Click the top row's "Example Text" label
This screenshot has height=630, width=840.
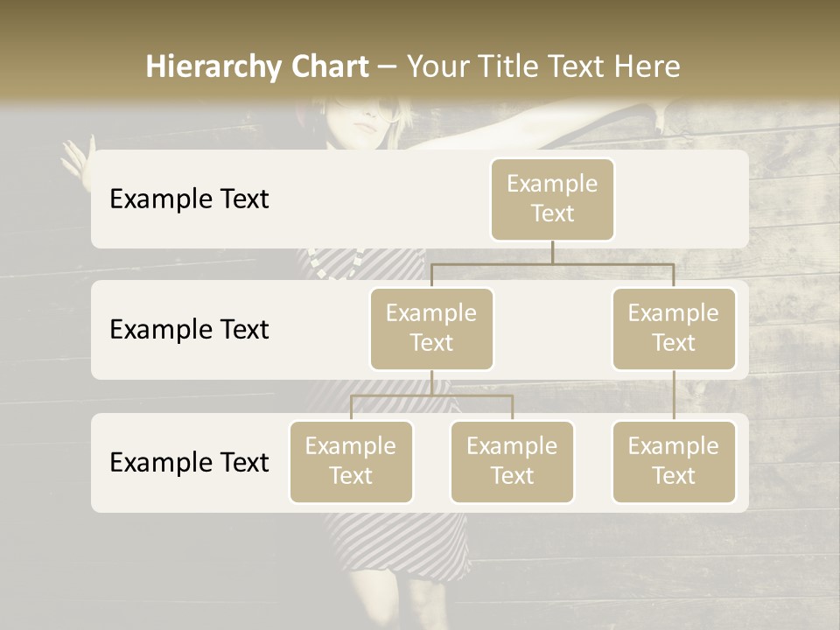click(x=189, y=199)
